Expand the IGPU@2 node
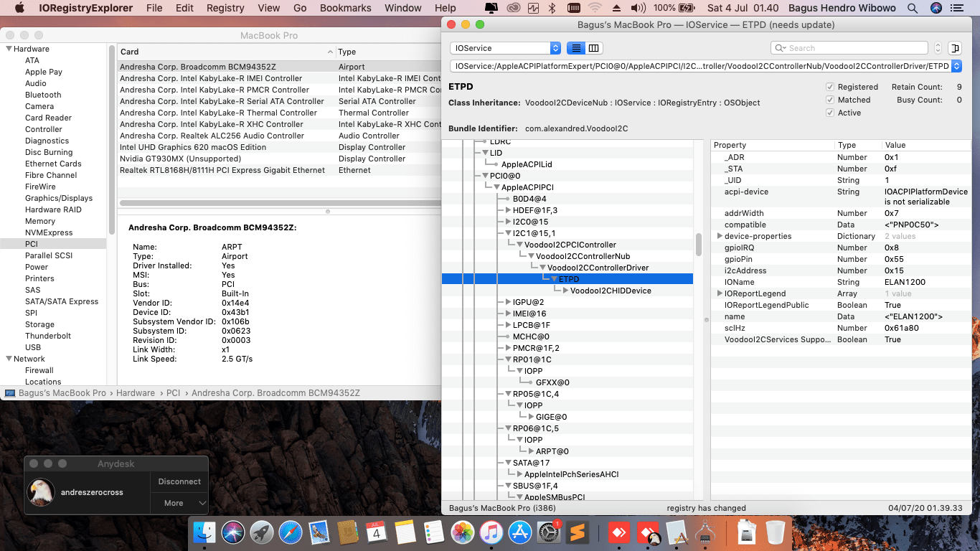 coord(508,302)
